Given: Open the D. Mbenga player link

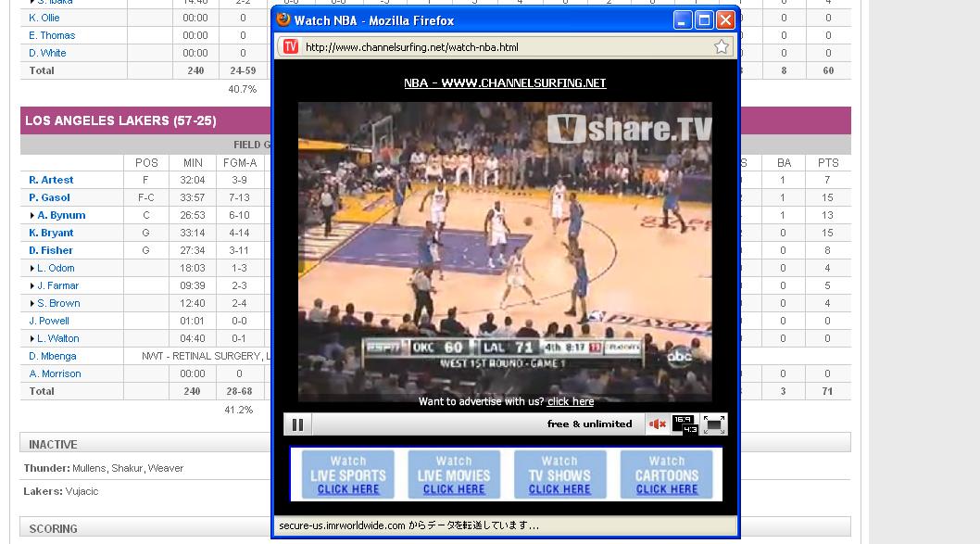Looking at the screenshot, I should pos(53,356).
